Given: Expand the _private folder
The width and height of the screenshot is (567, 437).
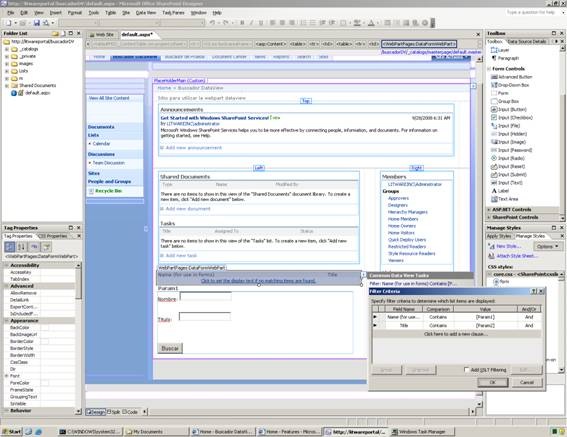Looking at the screenshot, I should pos(7,56).
